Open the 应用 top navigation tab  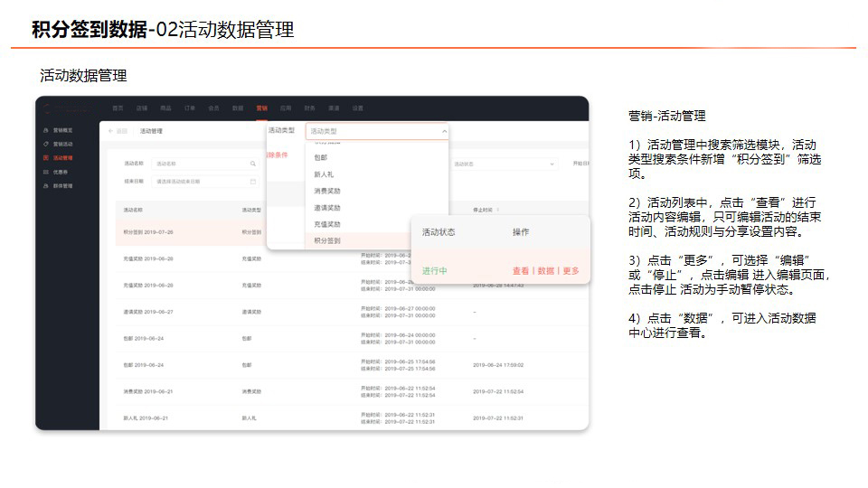(286, 108)
